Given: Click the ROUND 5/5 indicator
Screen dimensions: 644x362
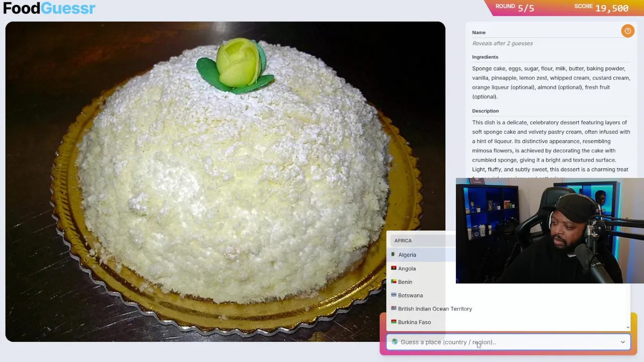Looking at the screenshot, I should tap(515, 8).
